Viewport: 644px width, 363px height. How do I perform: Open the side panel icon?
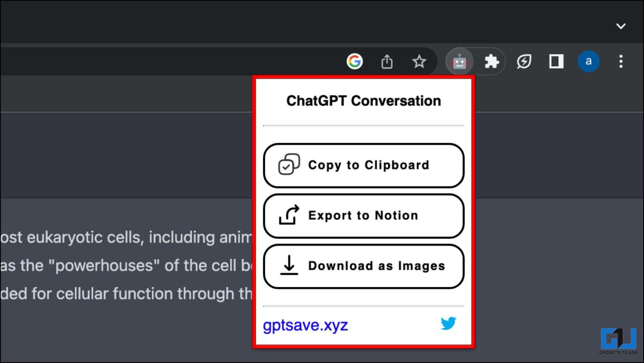point(556,61)
